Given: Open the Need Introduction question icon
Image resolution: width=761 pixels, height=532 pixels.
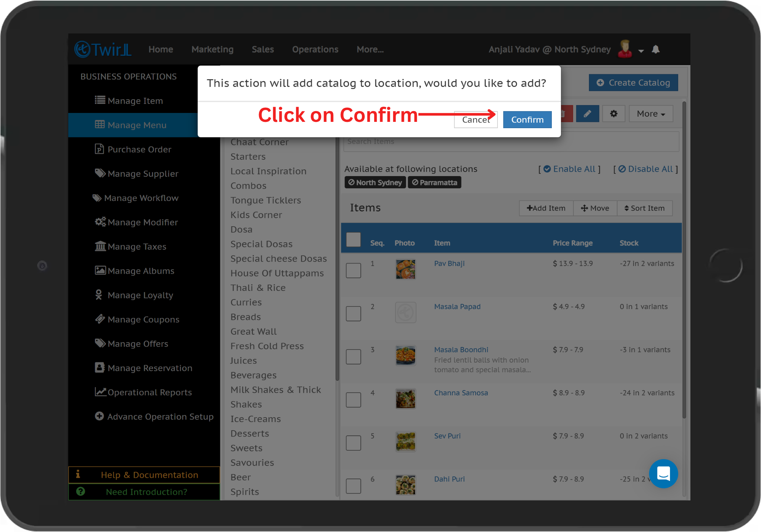Looking at the screenshot, I should [81, 492].
